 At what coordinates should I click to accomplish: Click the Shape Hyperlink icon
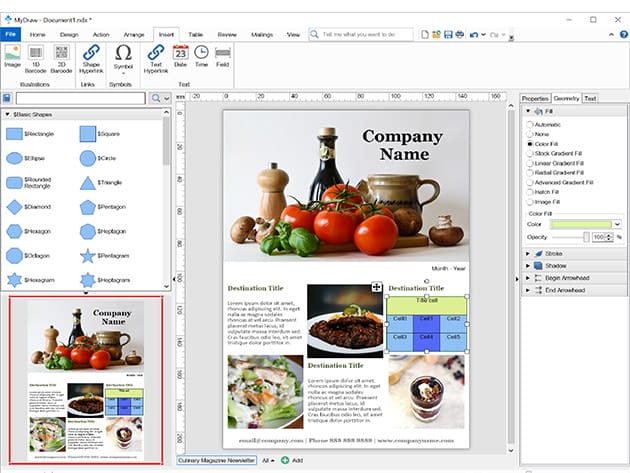click(91, 54)
